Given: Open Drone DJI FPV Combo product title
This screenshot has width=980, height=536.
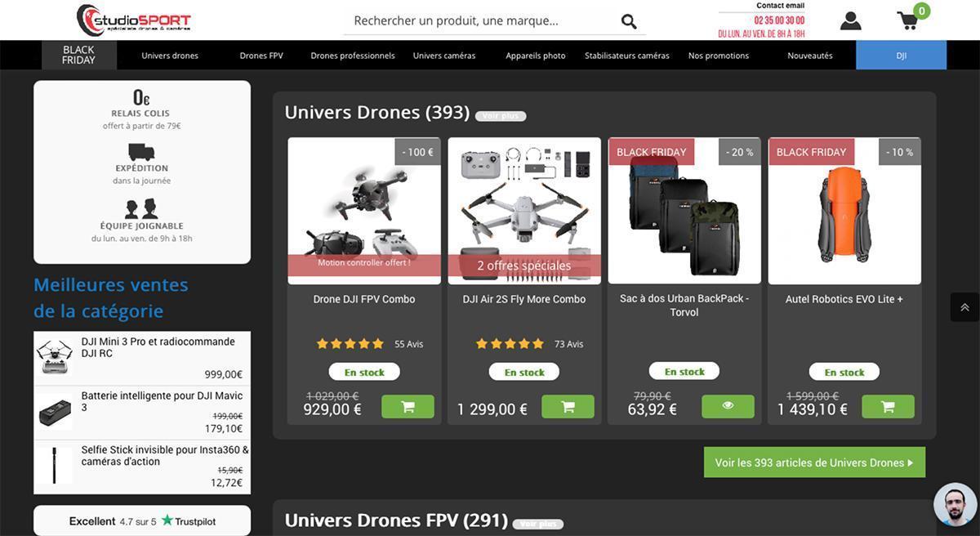Looking at the screenshot, I should 364,299.
